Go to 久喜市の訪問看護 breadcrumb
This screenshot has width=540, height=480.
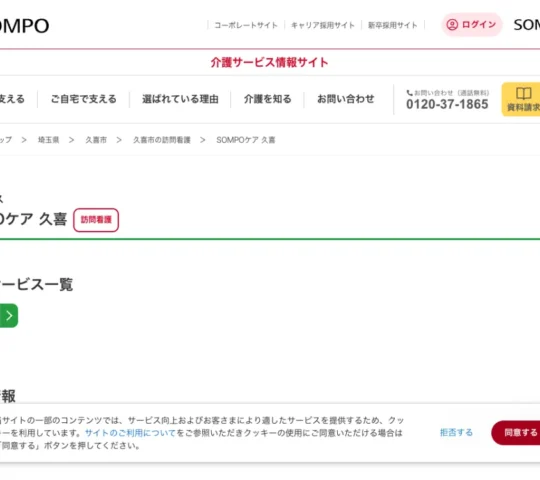click(162, 140)
